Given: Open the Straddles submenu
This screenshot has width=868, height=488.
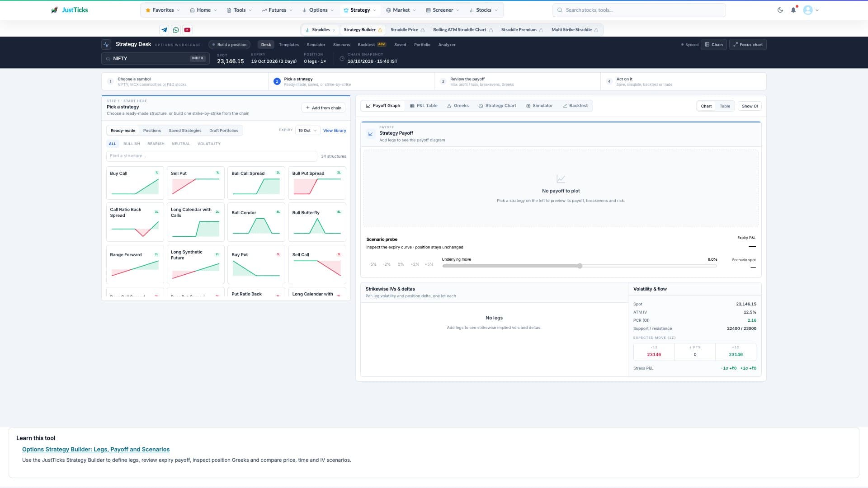Looking at the screenshot, I should click(x=321, y=30).
